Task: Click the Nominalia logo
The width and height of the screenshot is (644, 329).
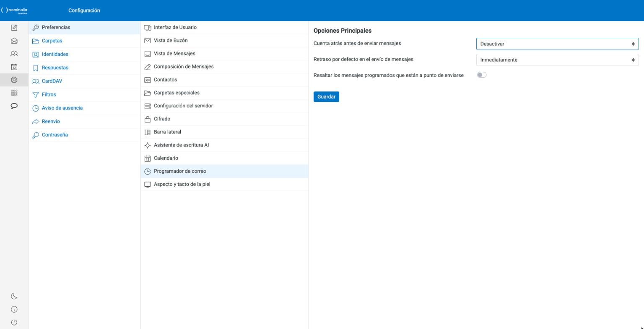Action: [x=14, y=10]
